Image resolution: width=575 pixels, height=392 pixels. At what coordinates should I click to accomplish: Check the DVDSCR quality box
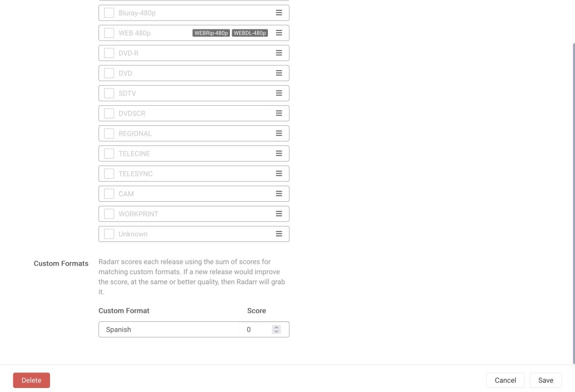pyautogui.click(x=109, y=113)
